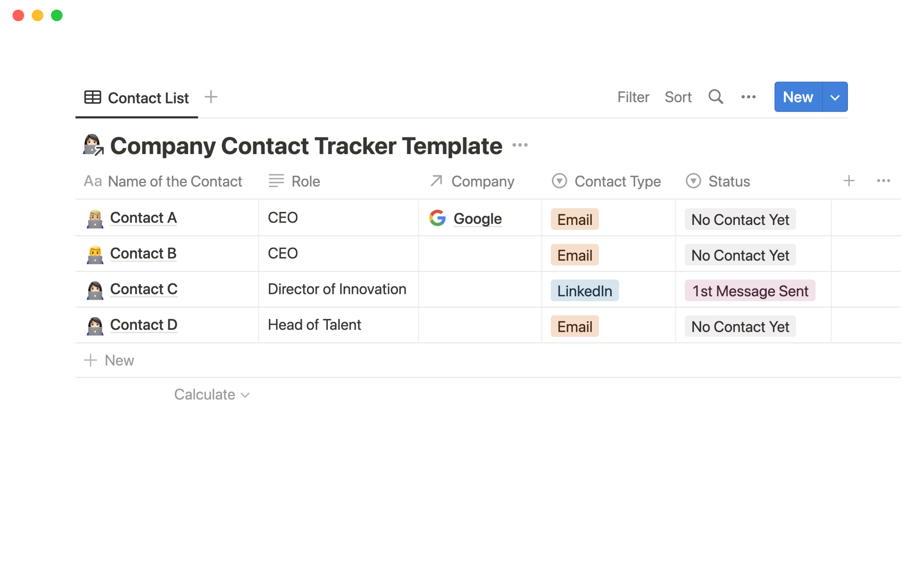Open the view options three-dot menu

[x=748, y=97]
